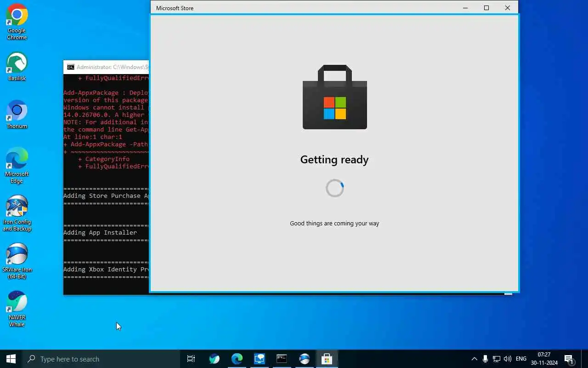Screen dimensions: 588x368
Task: Click the loading spinner in Store
Action: tap(334, 188)
